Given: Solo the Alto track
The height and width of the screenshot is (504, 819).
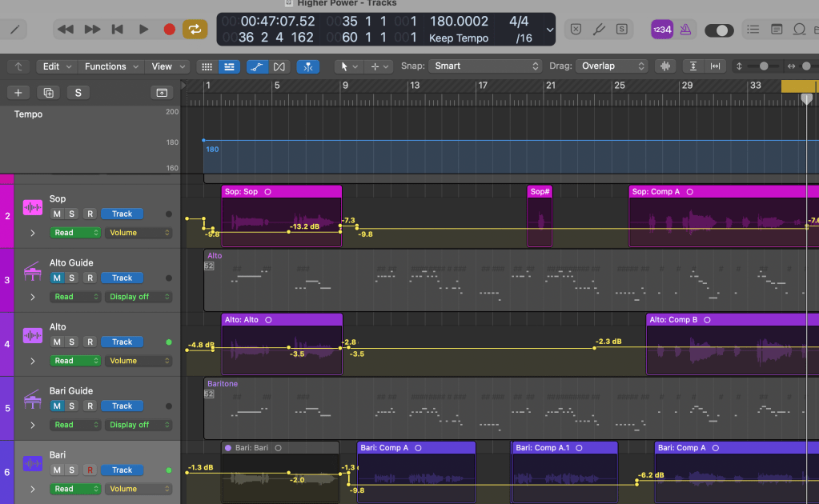Looking at the screenshot, I should tap(72, 342).
